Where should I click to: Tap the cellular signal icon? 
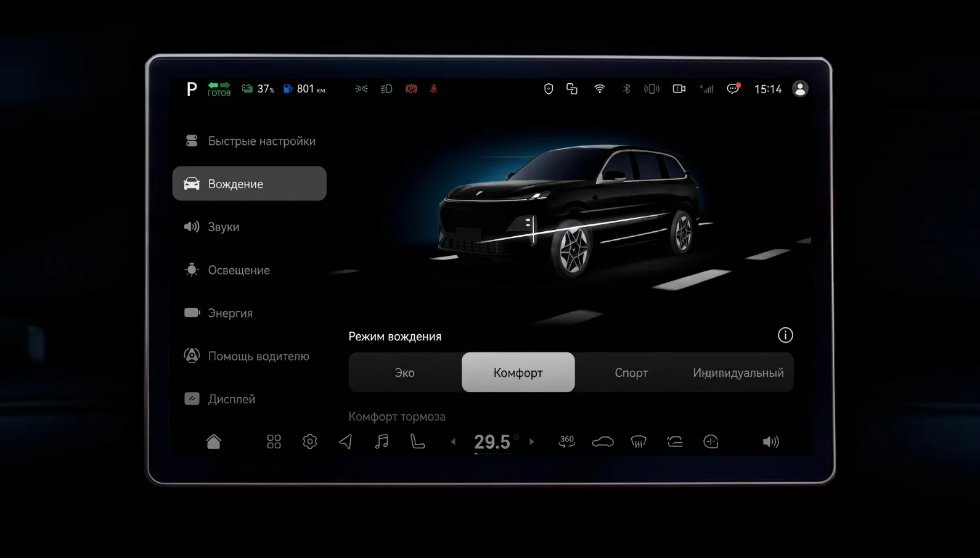pyautogui.click(x=706, y=89)
